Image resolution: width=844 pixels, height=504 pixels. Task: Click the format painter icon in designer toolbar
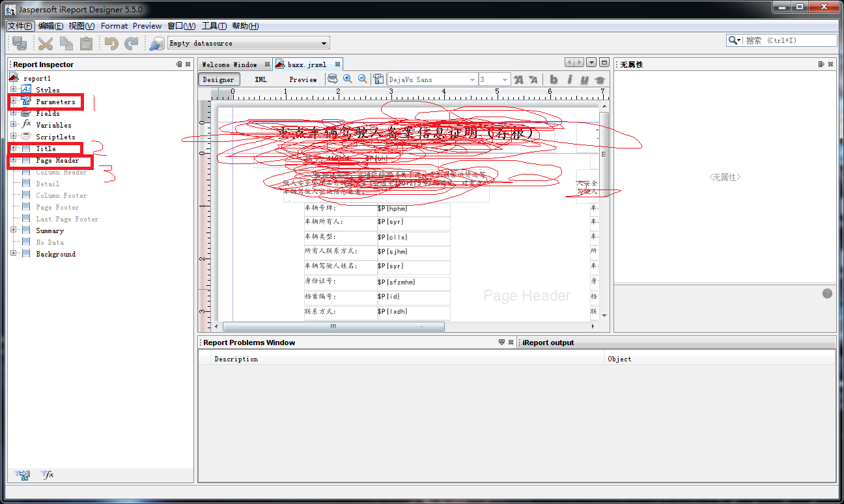click(378, 79)
